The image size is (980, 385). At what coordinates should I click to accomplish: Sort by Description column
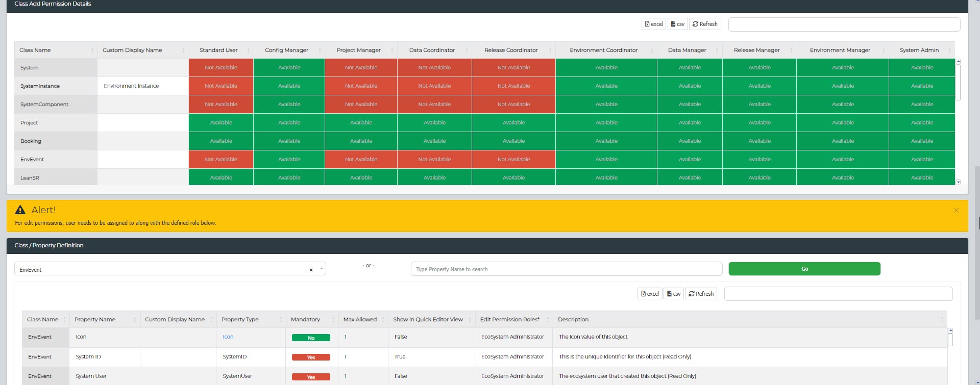coord(750,319)
